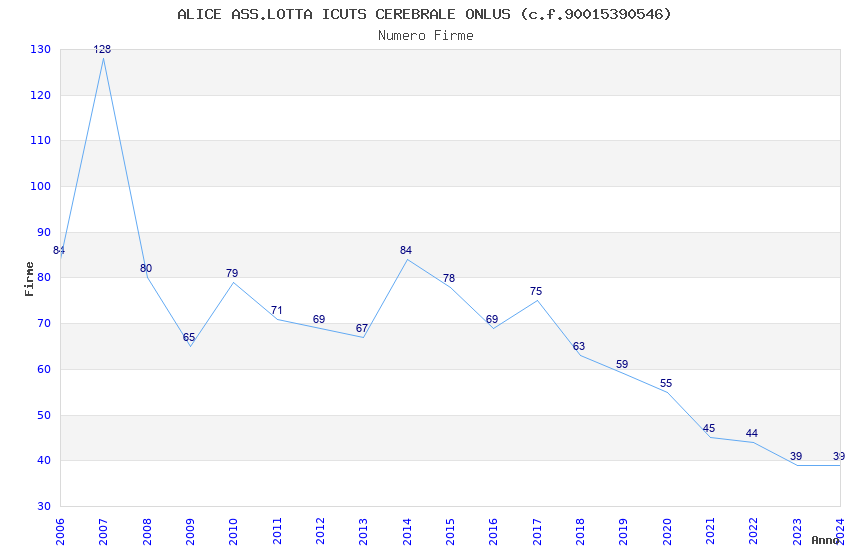Click the y-axis value 100
This screenshot has height=550, width=850.
point(41,186)
